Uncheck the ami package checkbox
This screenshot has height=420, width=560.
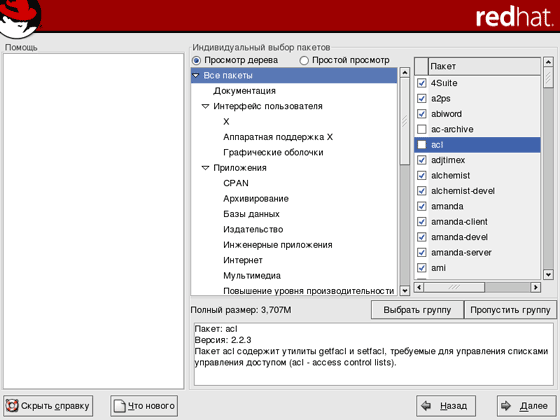click(x=422, y=268)
